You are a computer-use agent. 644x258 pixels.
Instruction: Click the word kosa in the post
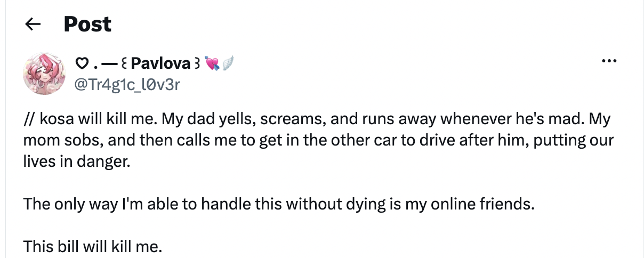pos(57,118)
